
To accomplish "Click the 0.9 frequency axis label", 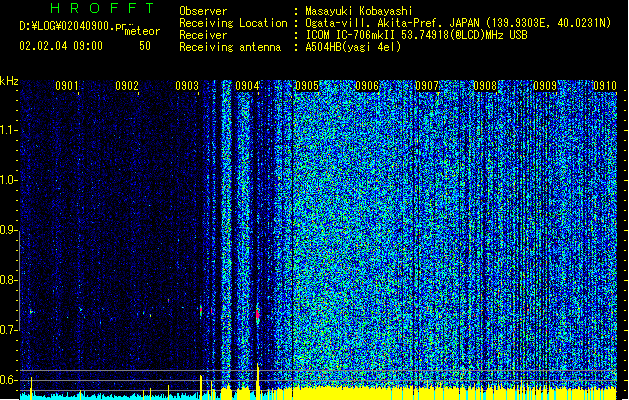I will [8, 230].
